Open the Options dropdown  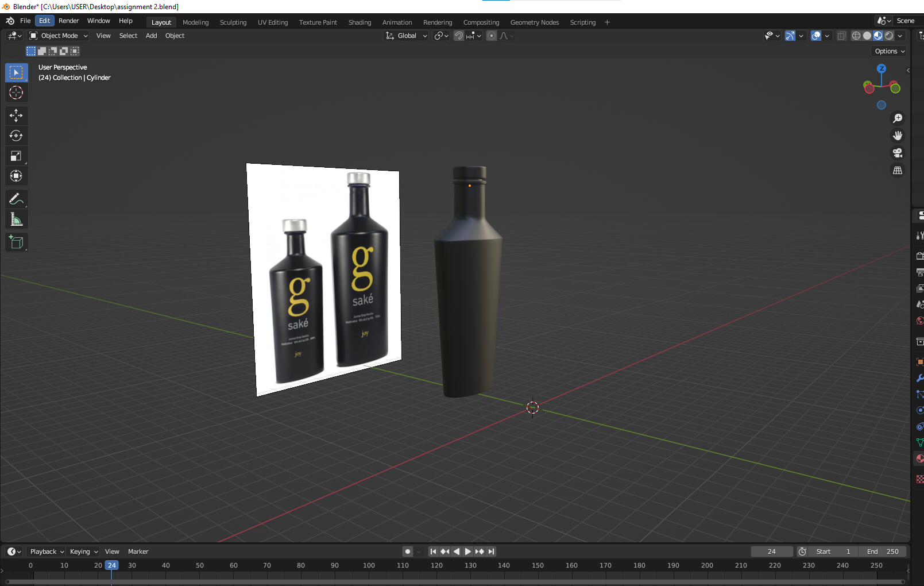tap(890, 51)
